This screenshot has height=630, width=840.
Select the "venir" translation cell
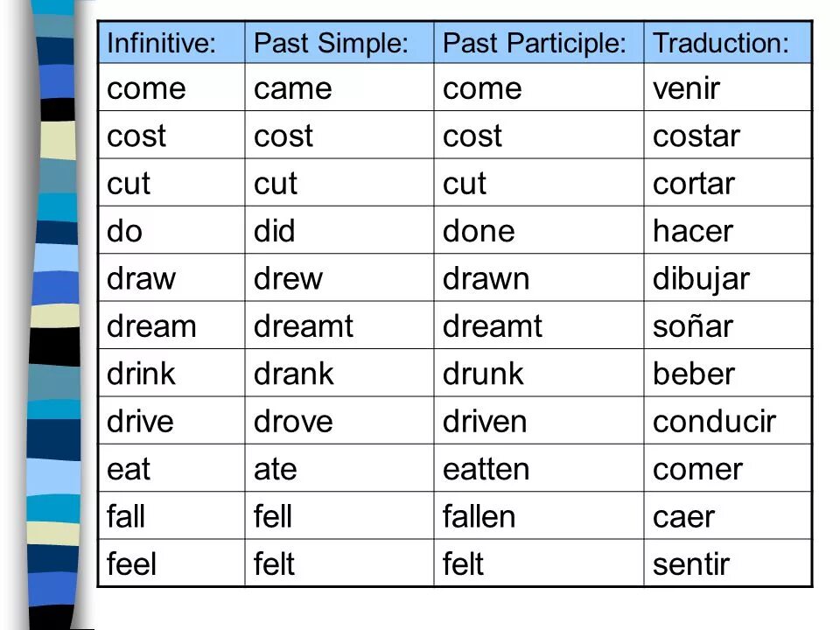pos(687,88)
